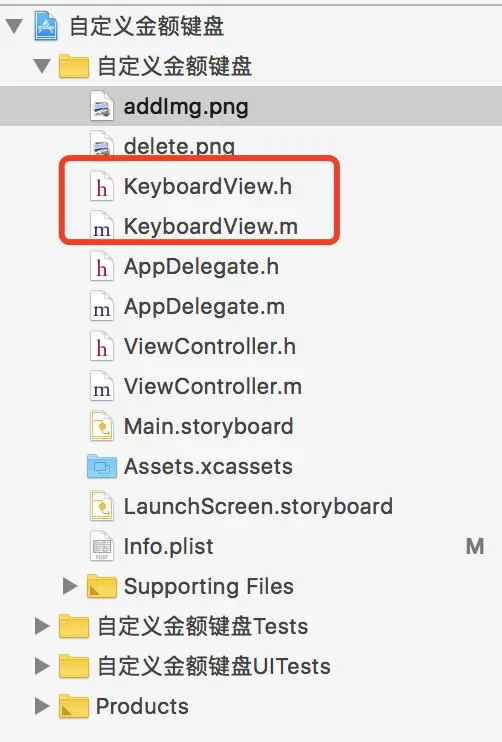Expand the 自定义金额键盘Tests folder
502x742 pixels.
coord(43,626)
